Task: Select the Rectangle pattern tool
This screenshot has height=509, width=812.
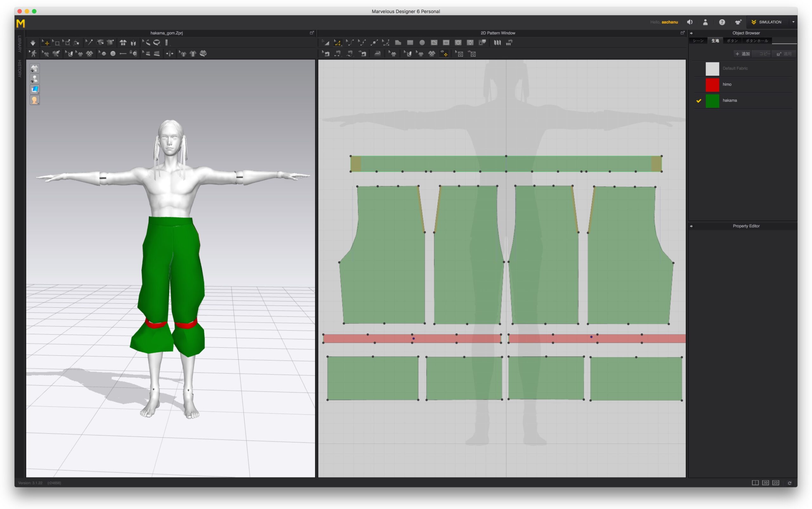Action: [x=410, y=43]
